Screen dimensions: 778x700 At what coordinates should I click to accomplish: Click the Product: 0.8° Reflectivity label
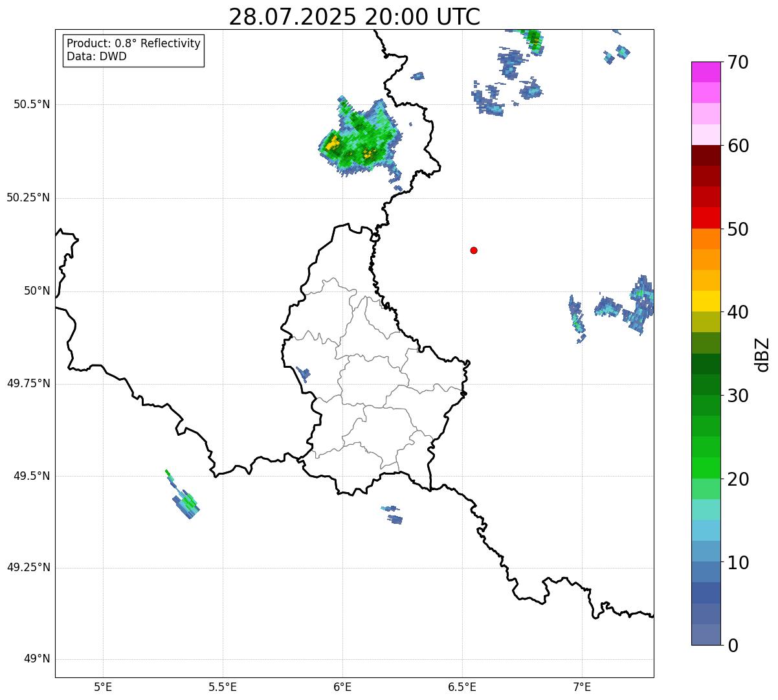pos(134,43)
